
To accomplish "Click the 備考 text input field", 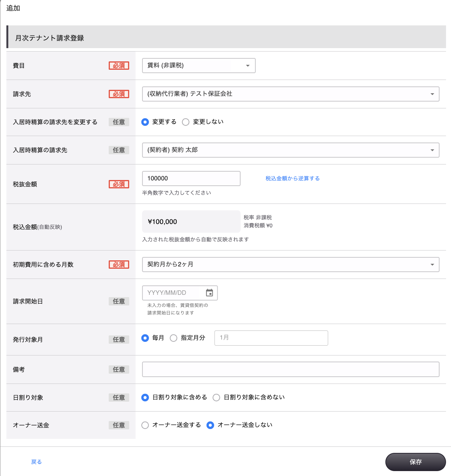I will (291, 370).
